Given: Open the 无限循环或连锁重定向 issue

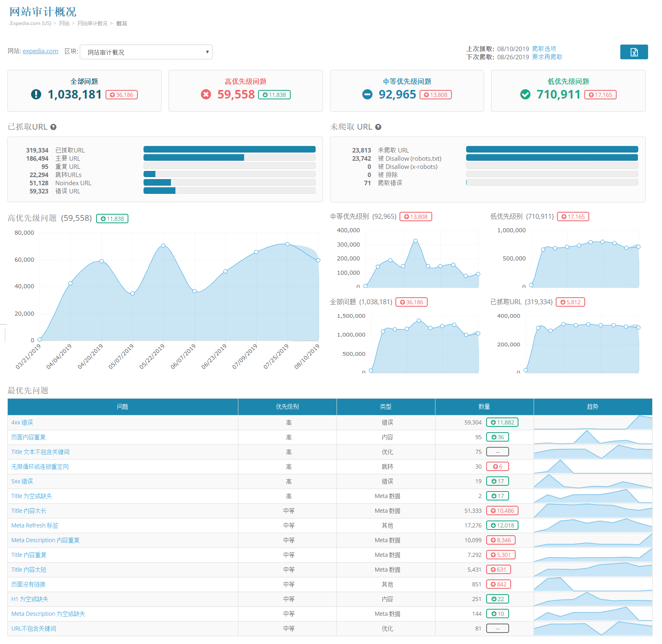Looking at the screenshot, I should pyautogui.click(x=40, y=467).
